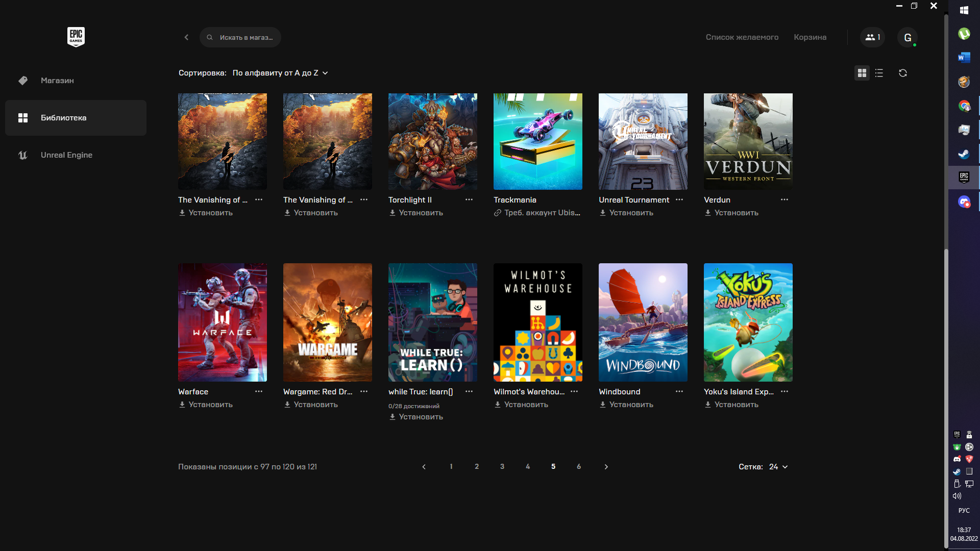Open the grid size 24 dropdown
This screenshot has height=551, width=980.
778,467
